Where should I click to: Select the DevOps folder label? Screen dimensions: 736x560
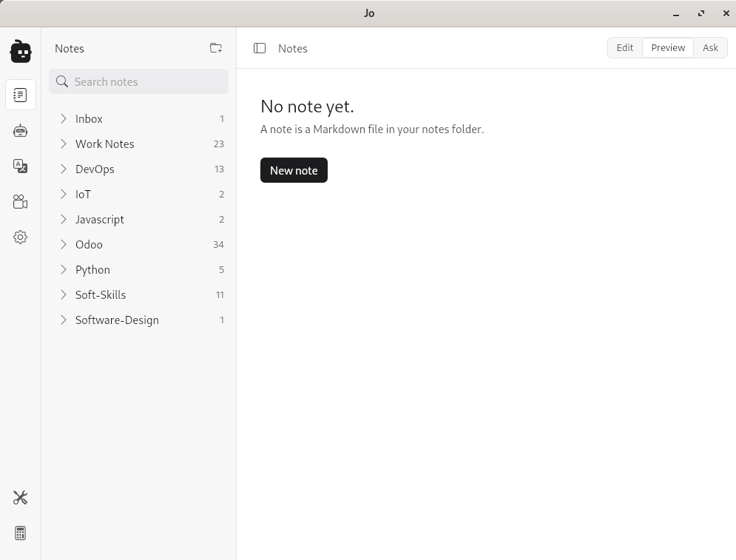pos(95,169)
